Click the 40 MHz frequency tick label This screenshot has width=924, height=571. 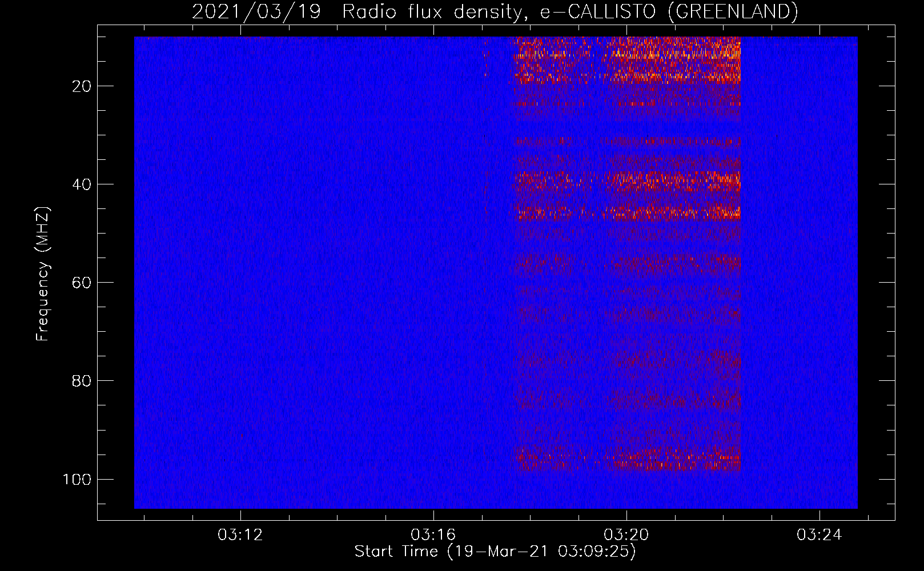pos(82,184)
